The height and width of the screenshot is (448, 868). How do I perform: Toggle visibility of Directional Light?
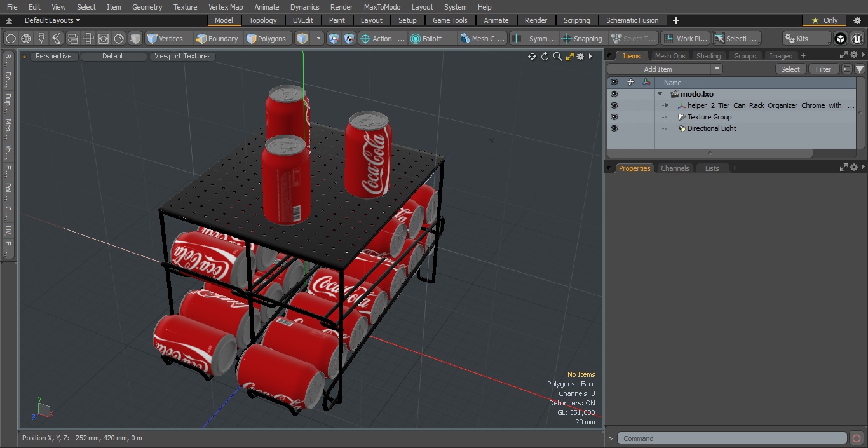(x=614, y=128)
